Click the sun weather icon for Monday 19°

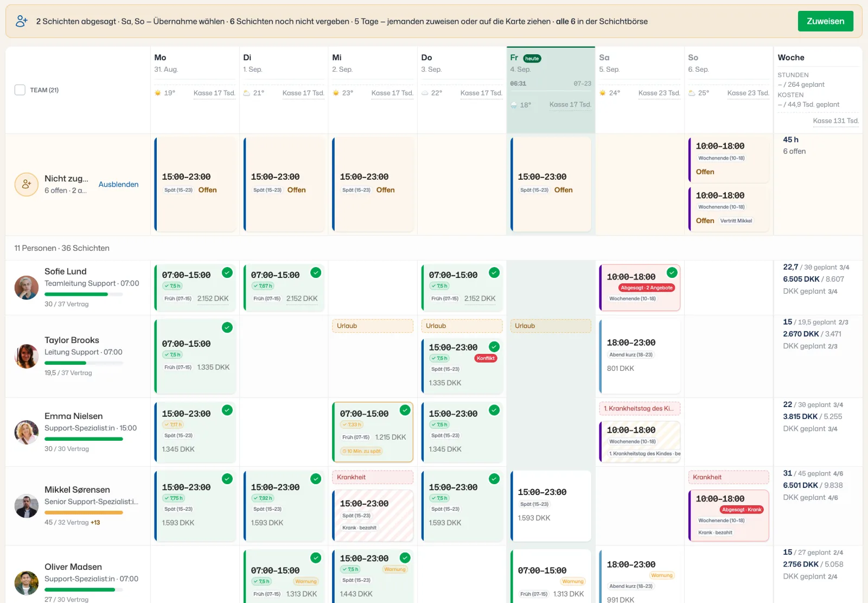158,93
